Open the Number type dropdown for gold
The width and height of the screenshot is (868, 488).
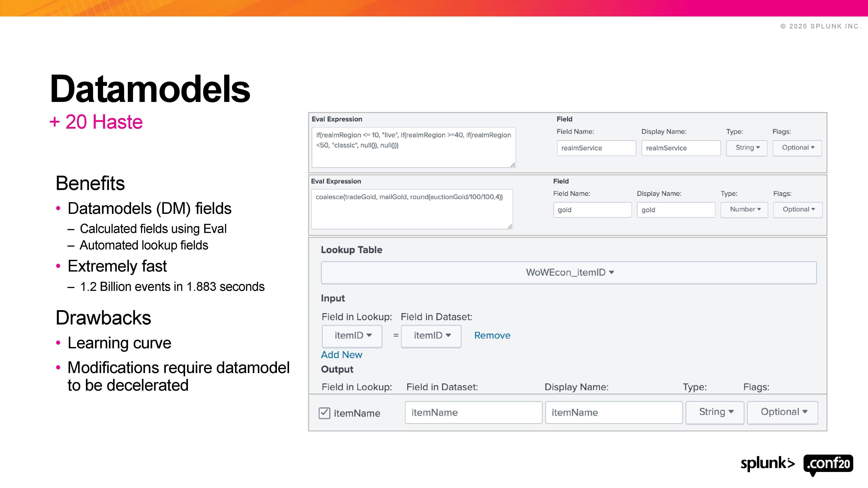click(x=744, y=210)
